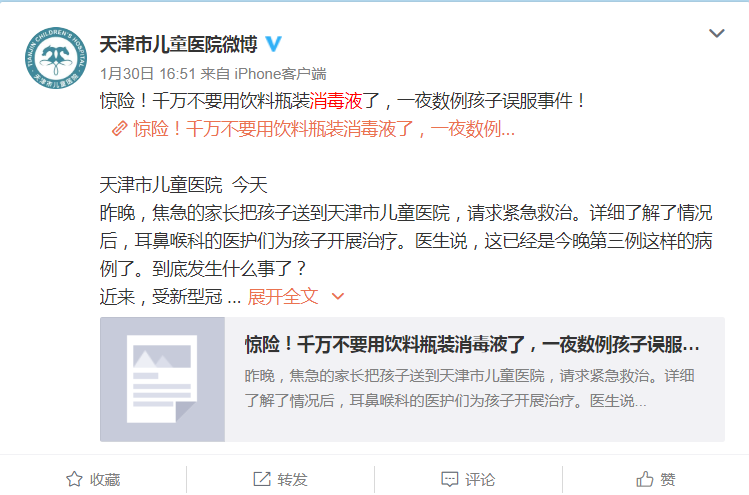Click the small arrow beside 展开全文
Screen dimensions: 749x495
pyautogui.click(x=338, y=296)
